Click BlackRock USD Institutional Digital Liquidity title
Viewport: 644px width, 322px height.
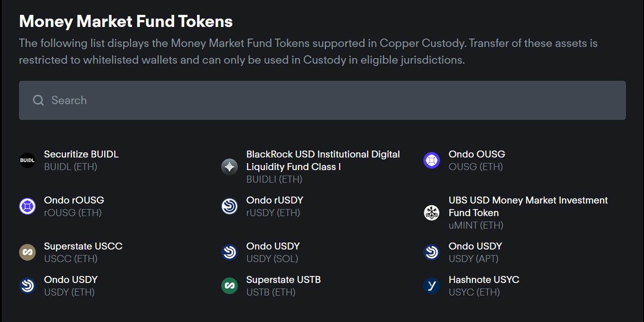[323, 160]
